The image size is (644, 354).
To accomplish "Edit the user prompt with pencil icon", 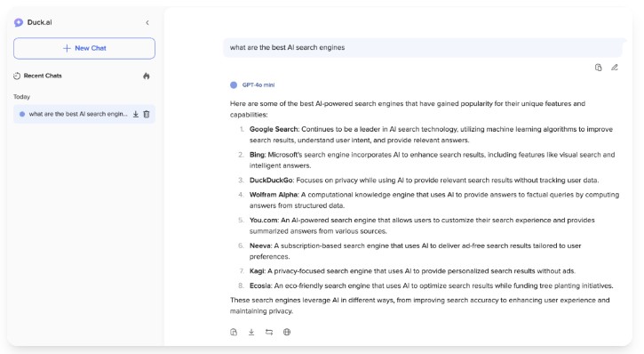I will click(x=615, y=68).
